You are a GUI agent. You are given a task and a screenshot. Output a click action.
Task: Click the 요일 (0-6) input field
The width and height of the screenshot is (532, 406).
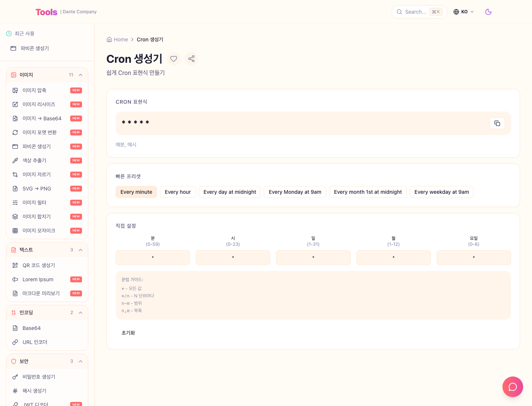point(474,258)
